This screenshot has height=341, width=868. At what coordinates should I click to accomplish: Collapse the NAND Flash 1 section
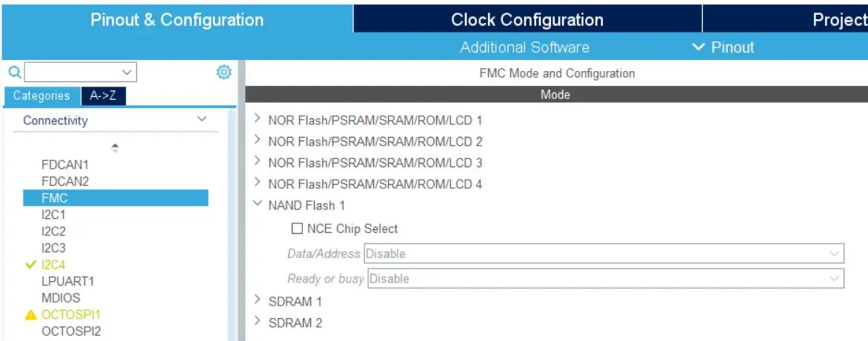coord(258,205)
